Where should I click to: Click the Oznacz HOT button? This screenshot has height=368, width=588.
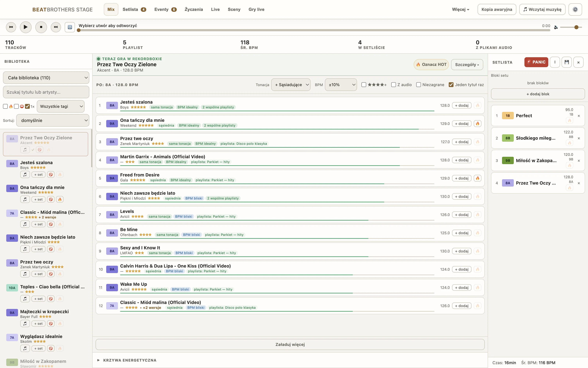tap(431, 65)
